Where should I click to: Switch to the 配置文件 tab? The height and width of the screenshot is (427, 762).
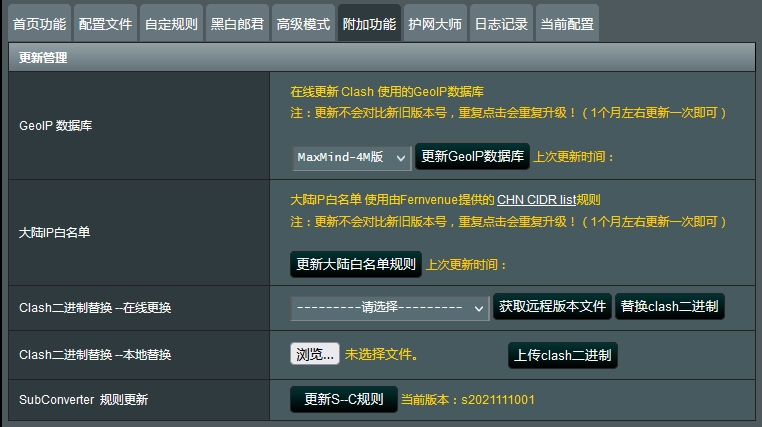tap(105, 23)
